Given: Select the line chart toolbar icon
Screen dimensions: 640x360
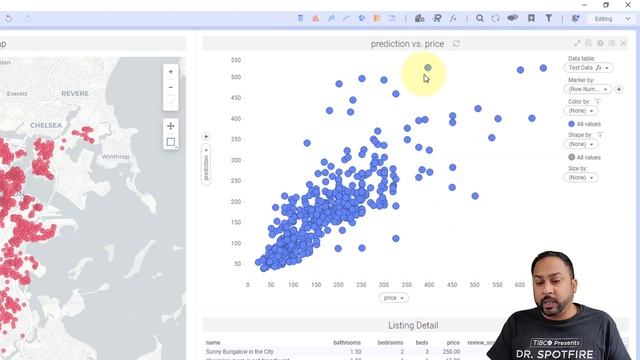Looking at the screenshot, I should pos(346,18).
